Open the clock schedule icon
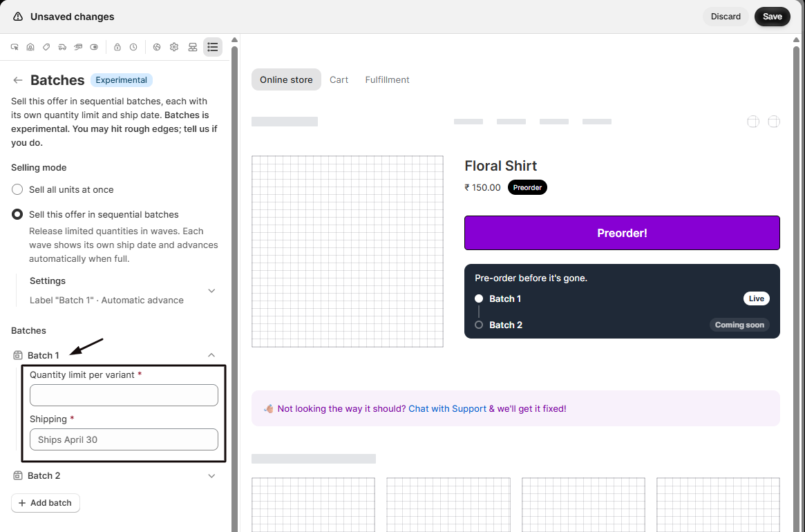 [133, 47]
